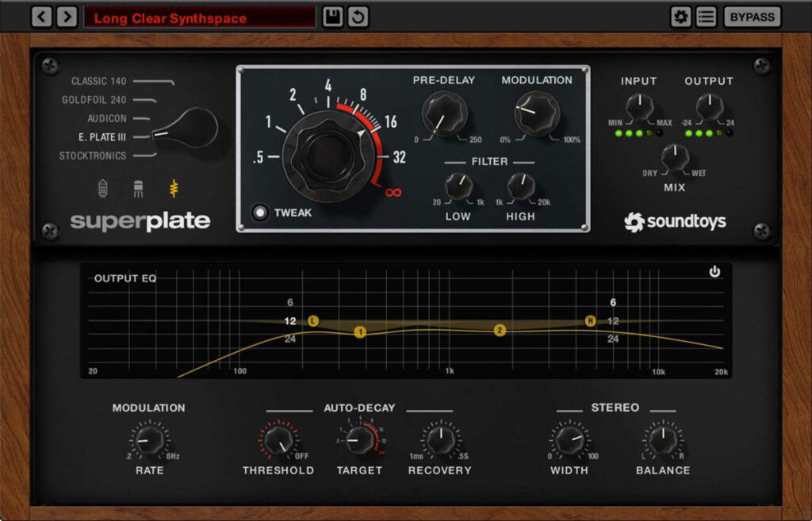Click the EQ band 1 node
Viewport: 812px width, 521px height.
point(360,331)
